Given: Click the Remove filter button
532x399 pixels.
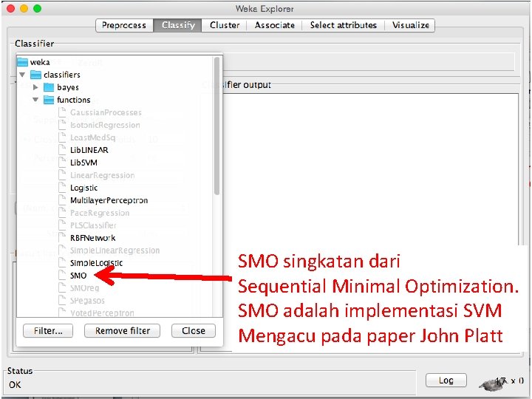Looking at the screenshot, I should (122, 331).
